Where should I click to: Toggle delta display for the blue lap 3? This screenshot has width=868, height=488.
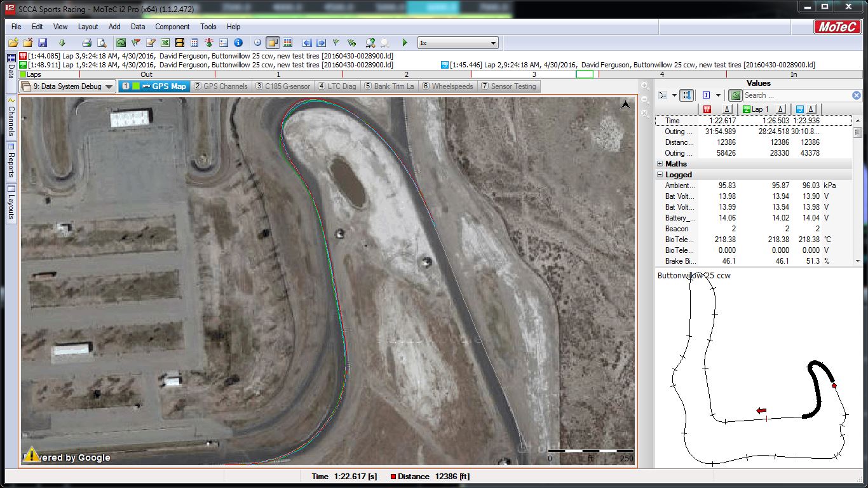(811, 109)
